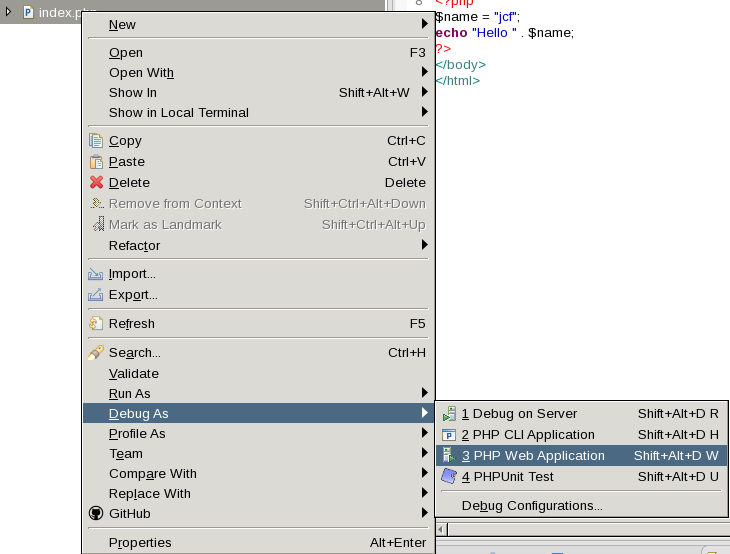Click the </html> closing tag line

[x=457, y=80]
